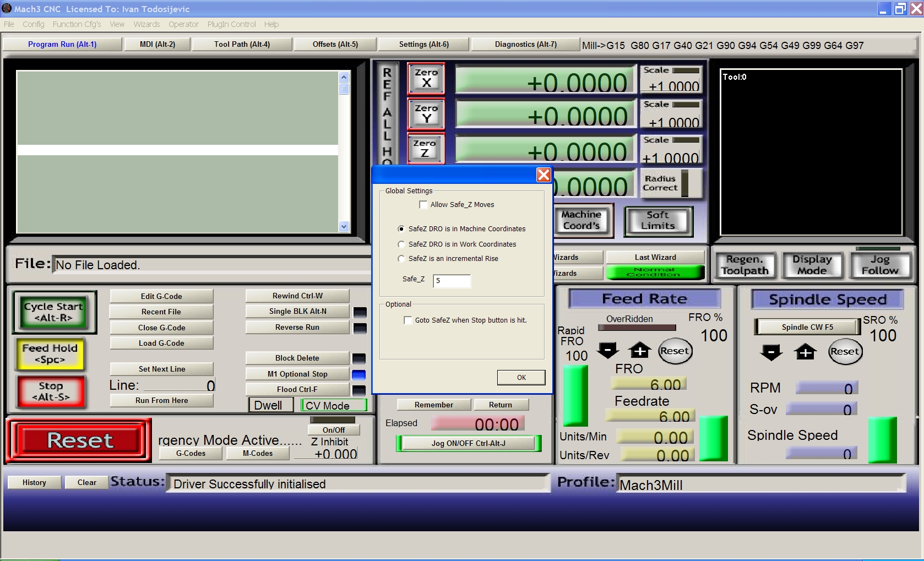Open the Function Cfg's menu
The width and height of the screenshot is (924, 561).
coord(77,24)
